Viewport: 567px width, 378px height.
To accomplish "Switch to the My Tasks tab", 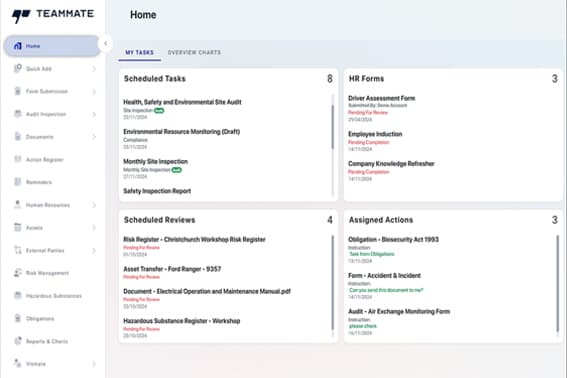I will coord(140,52).
